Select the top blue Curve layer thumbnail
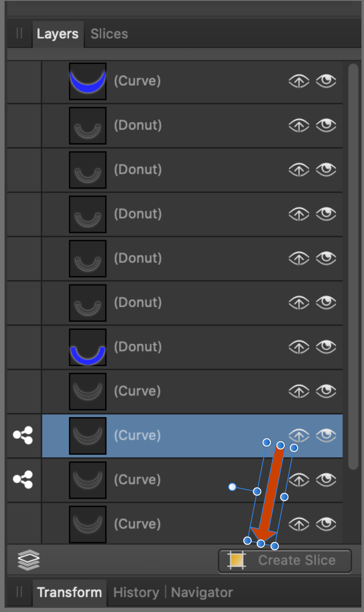This screenshot has width=364, height=612. [88, 81]
